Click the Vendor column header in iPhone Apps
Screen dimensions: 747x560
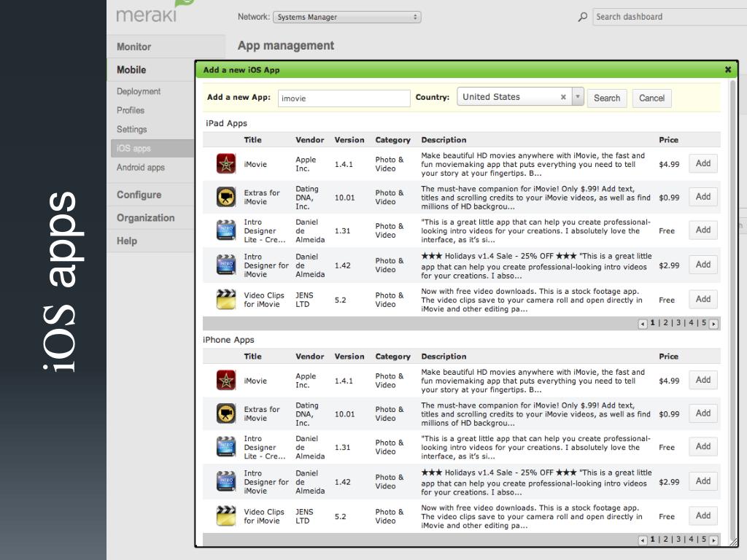[x=309, y=357]
